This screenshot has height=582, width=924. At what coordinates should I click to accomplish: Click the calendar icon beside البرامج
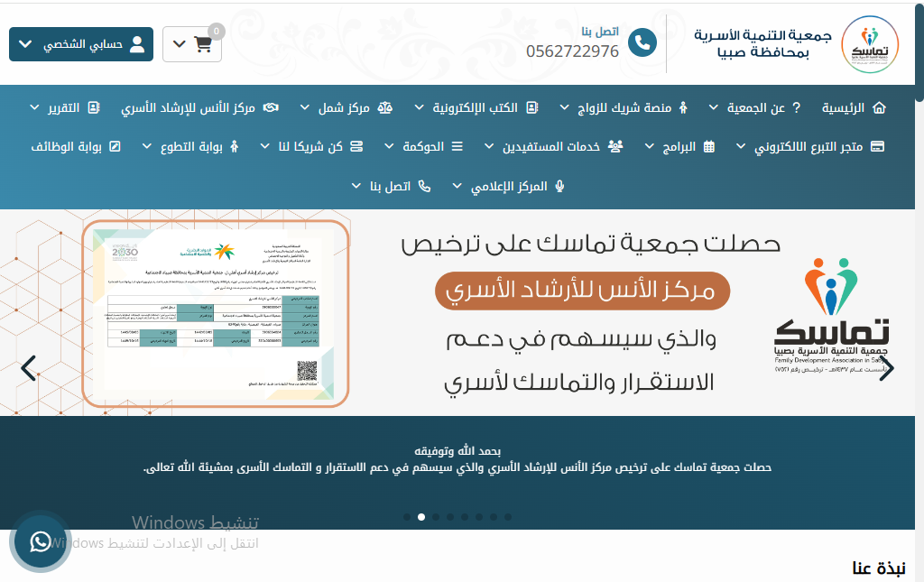(709, 147)
